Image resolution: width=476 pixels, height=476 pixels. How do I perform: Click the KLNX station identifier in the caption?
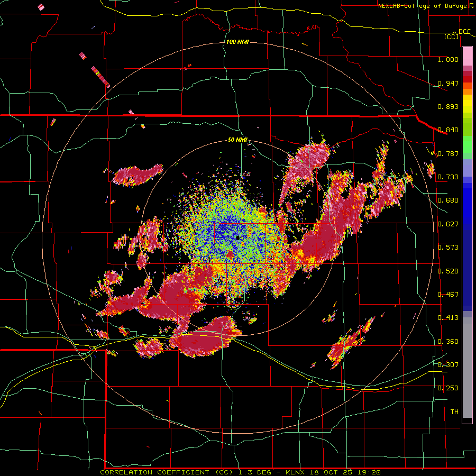coord(296,472)
